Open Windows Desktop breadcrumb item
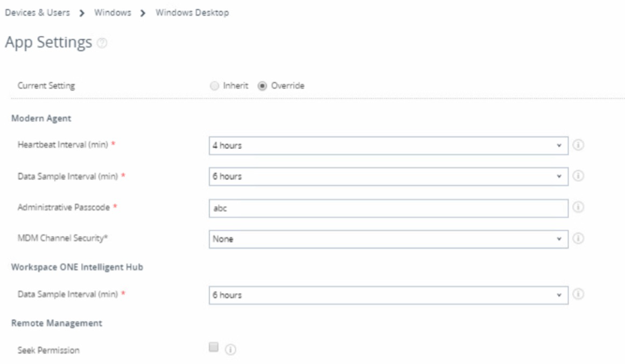Viewport: 625px width, 364px height. (192, 13)
